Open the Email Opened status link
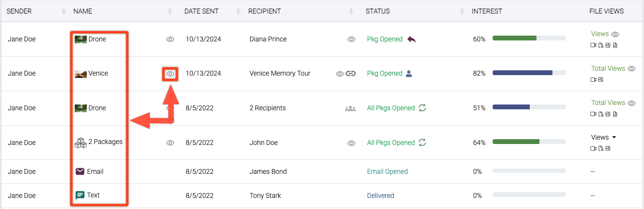 click(387, 171)
